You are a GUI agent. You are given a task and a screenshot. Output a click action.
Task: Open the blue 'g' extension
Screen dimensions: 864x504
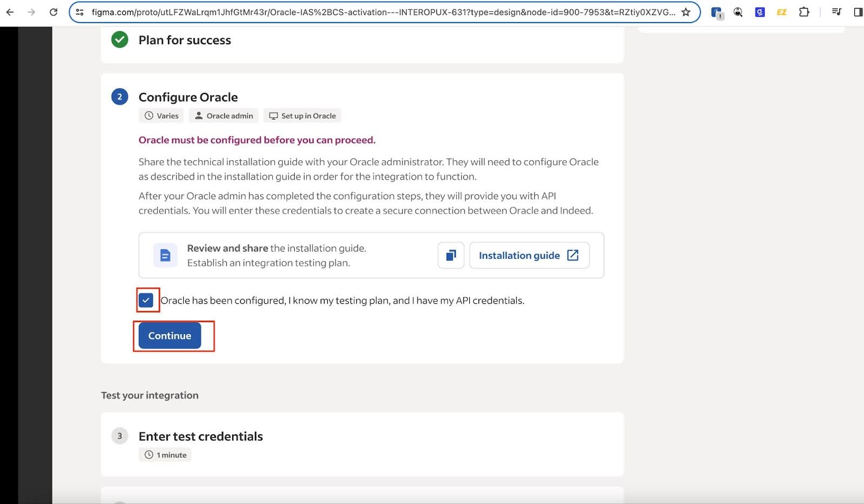point(760,12)
